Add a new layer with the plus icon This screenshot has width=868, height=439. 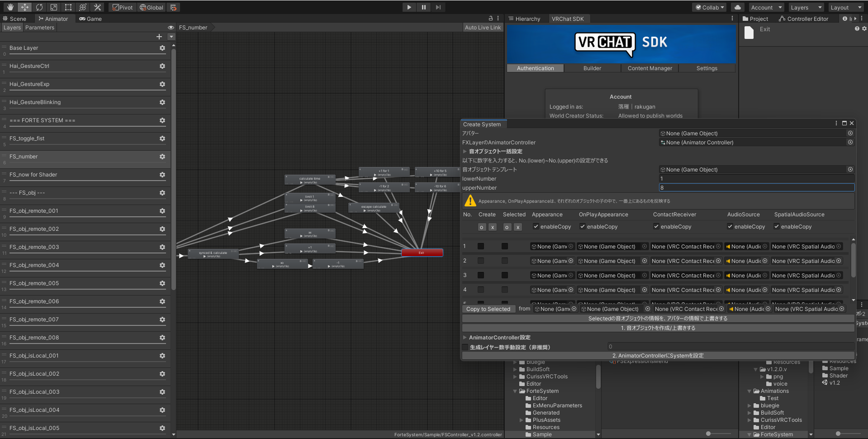click(159, 37)
